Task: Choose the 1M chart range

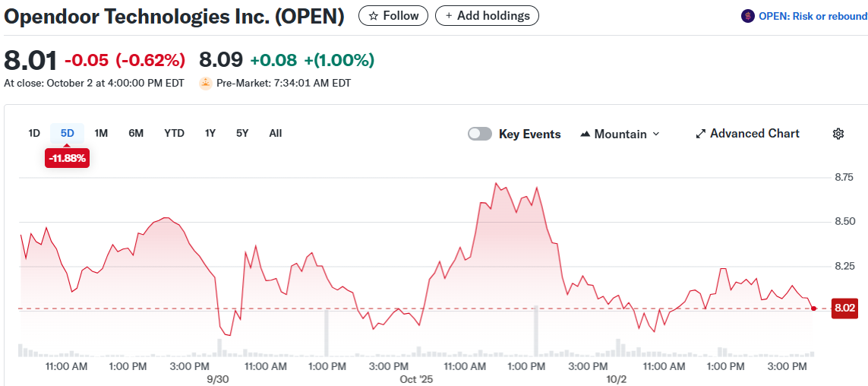Action: [x=101, y=133]
